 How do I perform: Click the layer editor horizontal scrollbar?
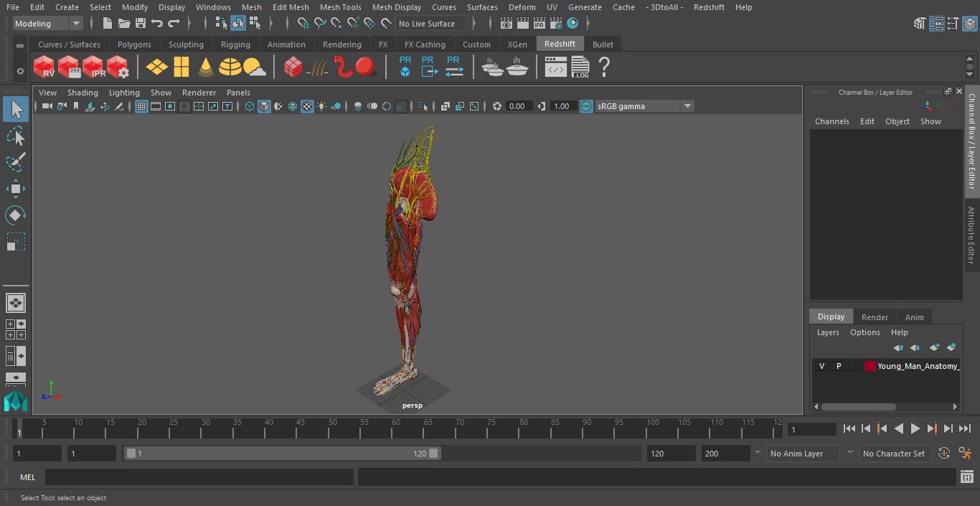click(858, 406)
